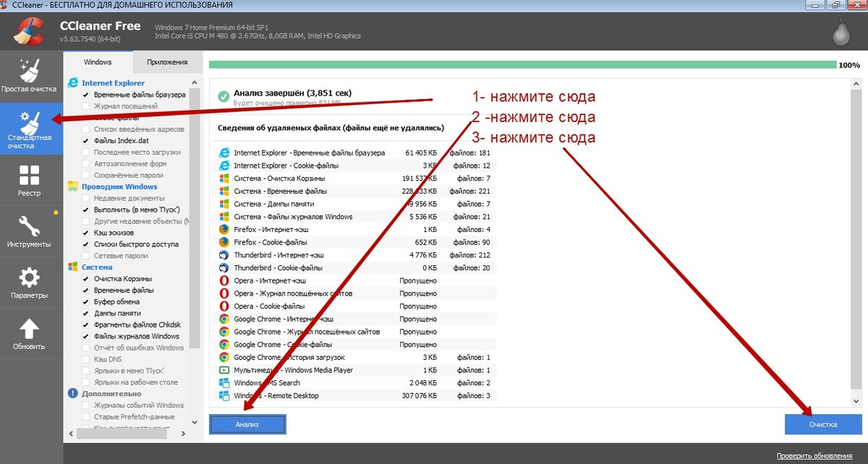
Task: Toggle Выполнить (в меню 'Пуск') checkbox
Action: tap(86, 210)
